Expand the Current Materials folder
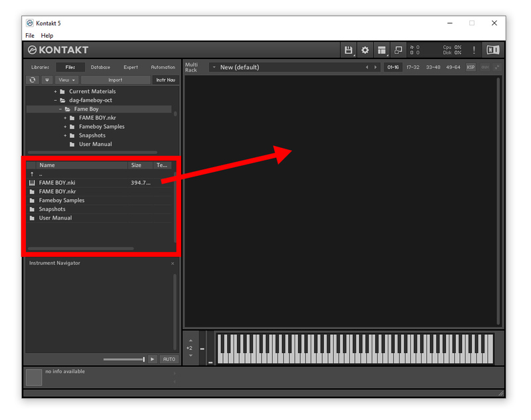This screenshot has width=531, height=420. 55,92
